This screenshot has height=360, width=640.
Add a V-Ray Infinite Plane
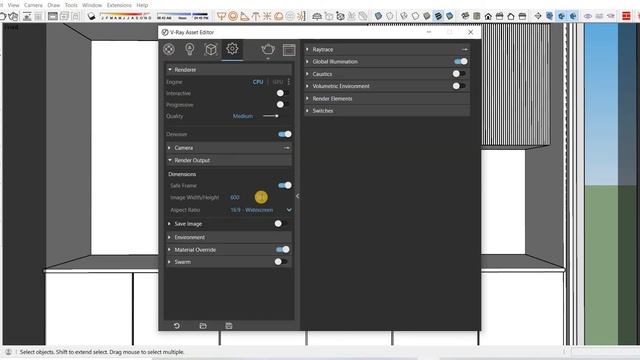[x=317, y=16]
